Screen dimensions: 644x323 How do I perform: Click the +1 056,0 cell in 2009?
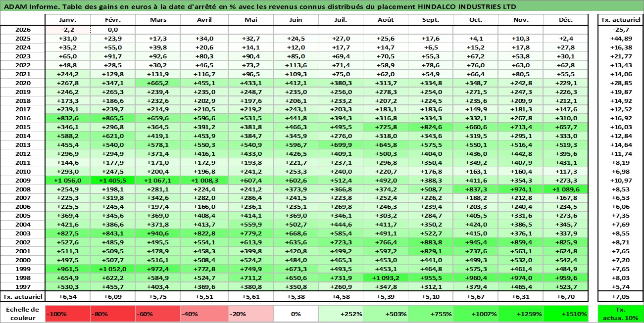click(68, 181)
